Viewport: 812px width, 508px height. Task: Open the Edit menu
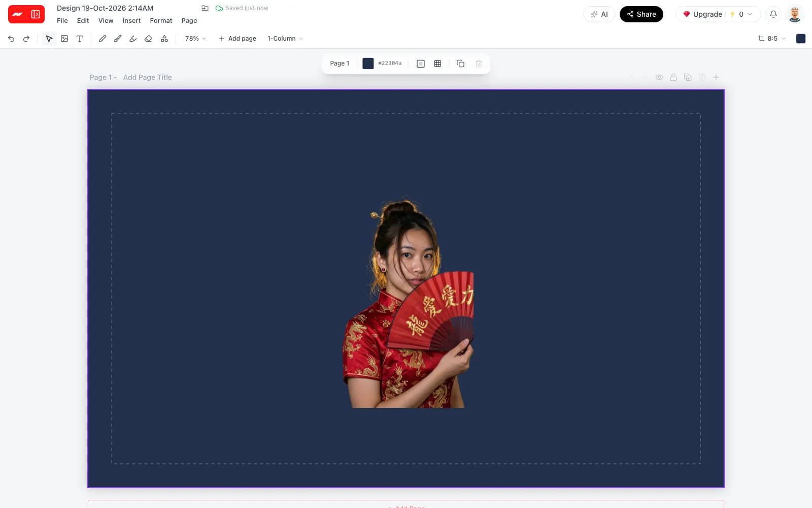(83, 21)
